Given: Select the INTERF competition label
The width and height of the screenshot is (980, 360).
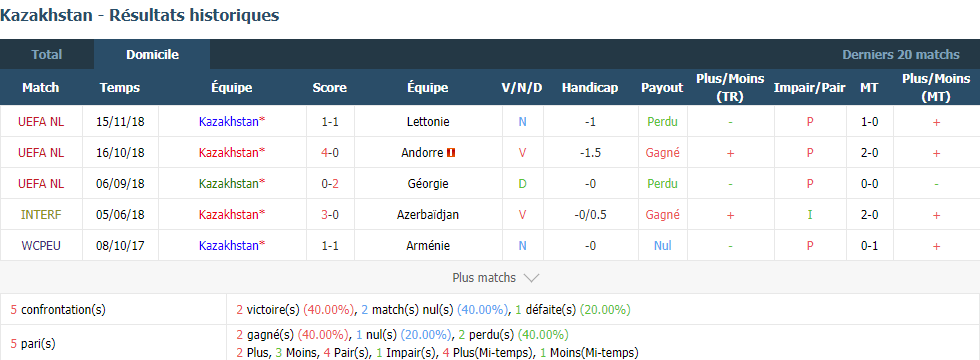Looking at the screenshot, I should click(41, 214).
